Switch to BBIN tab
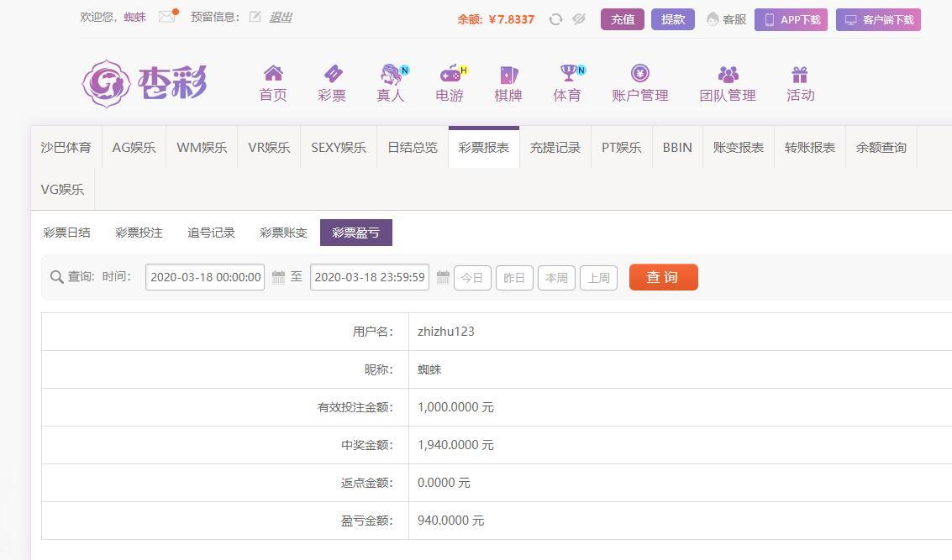Screen dimensions: 952x560 [x=677, y=148]
